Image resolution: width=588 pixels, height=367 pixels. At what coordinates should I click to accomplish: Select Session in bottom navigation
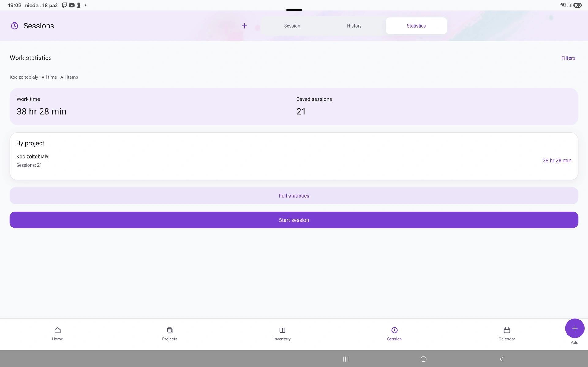click(x=394, y=334)
